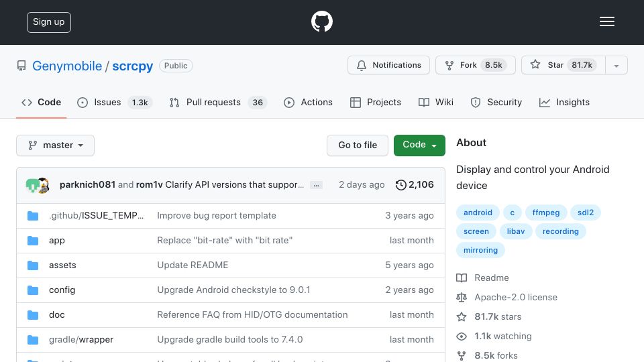
Task: Open the Readme link in About
Action: [482, 278]
